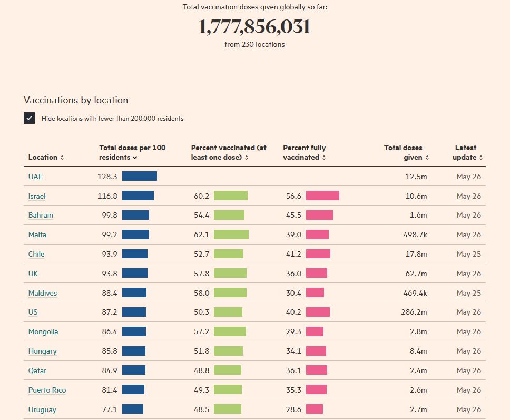The width and height of the screenshot is (510, 420).
Task: Click Malta's green percent vaccinated bar
Action: (x=231, y=235)
